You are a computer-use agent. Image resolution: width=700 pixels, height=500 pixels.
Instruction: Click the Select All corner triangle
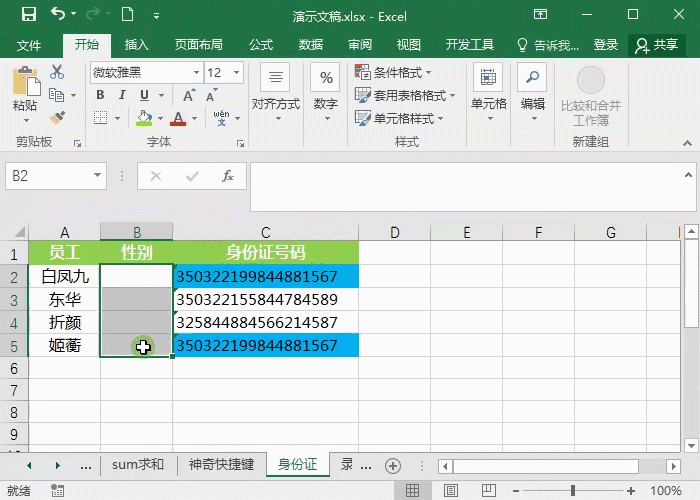[19, 232]
